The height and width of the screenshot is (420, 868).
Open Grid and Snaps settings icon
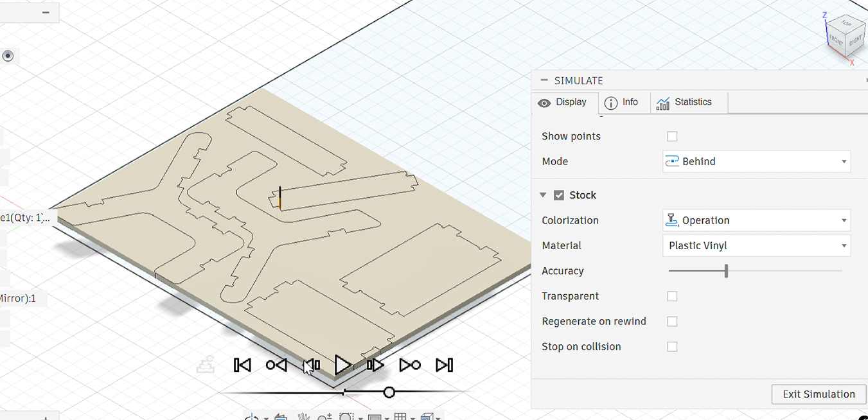click(x=400, y=417)
